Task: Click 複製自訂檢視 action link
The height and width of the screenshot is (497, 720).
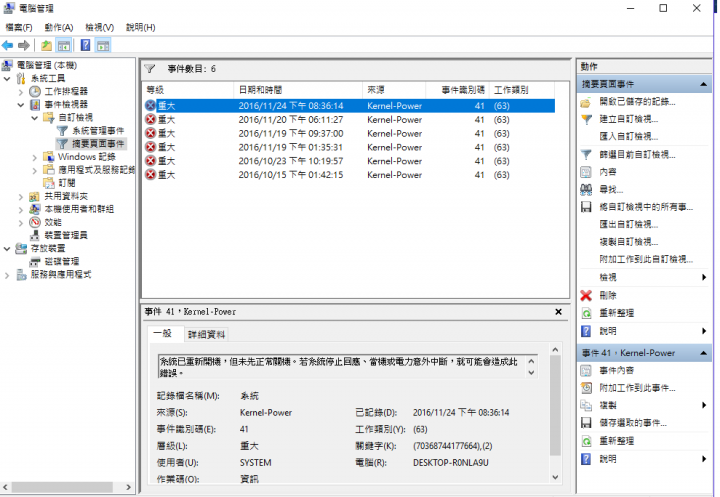Action: tap(629, 242)
